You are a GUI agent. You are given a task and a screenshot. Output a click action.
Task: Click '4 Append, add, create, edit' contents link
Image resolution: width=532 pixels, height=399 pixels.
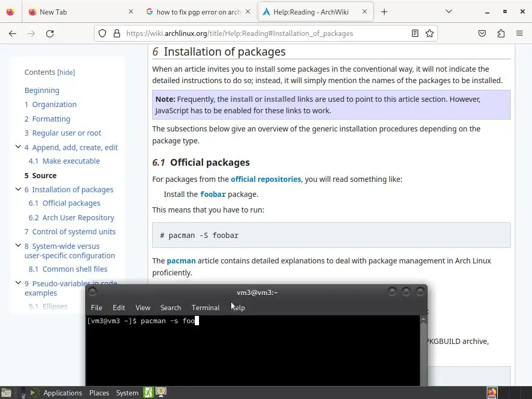(x=71, y=148)
